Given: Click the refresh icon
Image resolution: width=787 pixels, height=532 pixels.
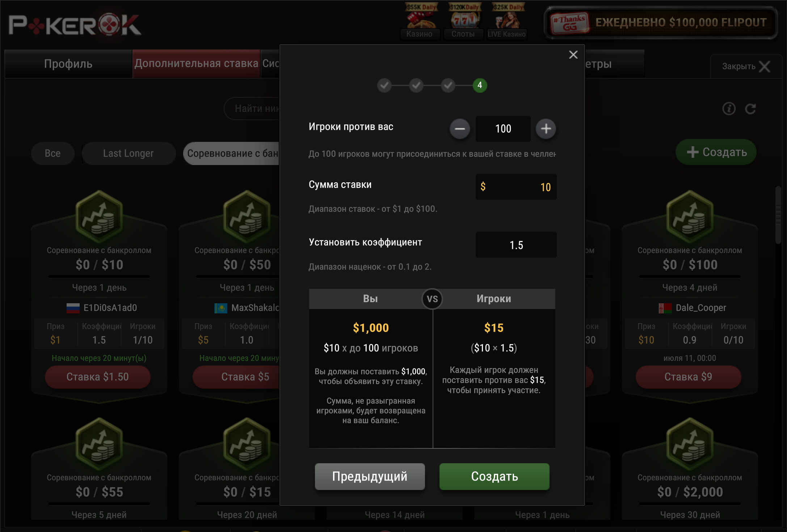Looking at the screenshot, I should 750,109.
